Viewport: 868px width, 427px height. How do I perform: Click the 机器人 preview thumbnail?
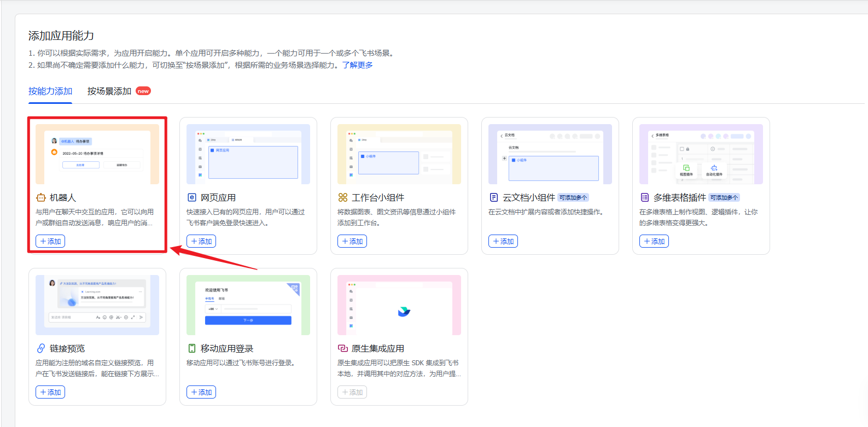point(97,154)
